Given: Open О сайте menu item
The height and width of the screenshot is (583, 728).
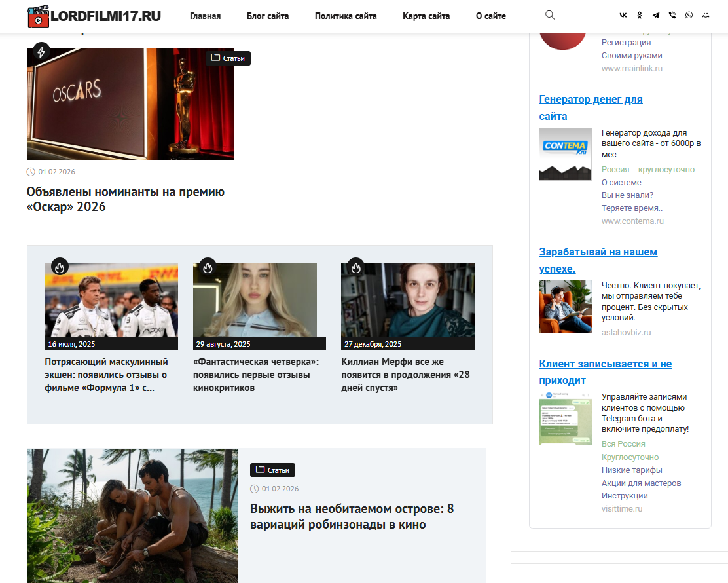Looking at the screenshot, I should pos(491,16).
